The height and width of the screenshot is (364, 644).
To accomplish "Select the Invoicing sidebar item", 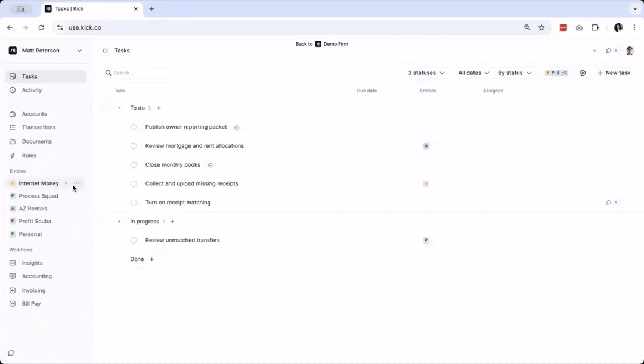I will point(33,290).
